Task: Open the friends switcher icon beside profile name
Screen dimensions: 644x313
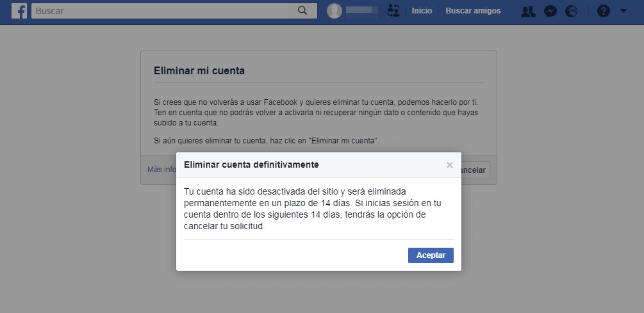Action: [393, 11]
